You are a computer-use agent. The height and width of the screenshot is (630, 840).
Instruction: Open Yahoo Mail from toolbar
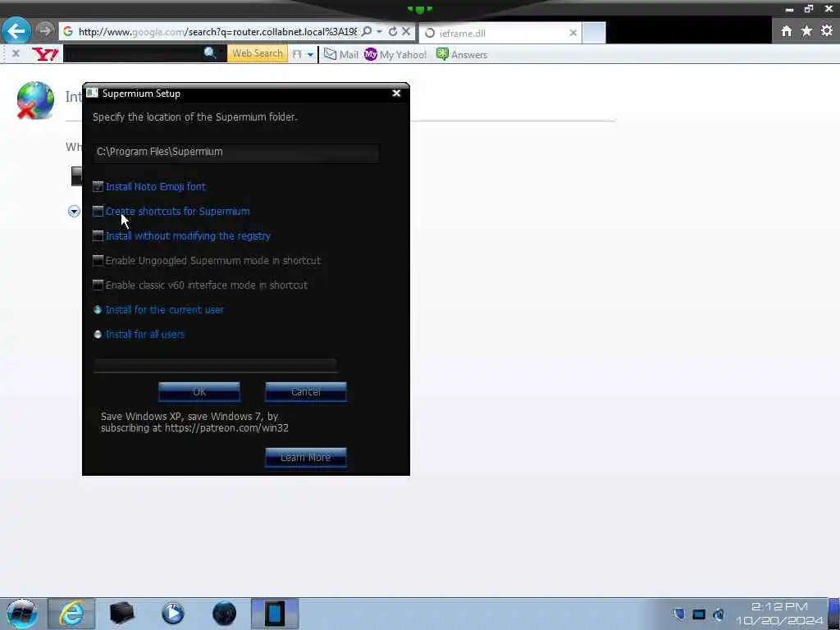tap(340, 54)
